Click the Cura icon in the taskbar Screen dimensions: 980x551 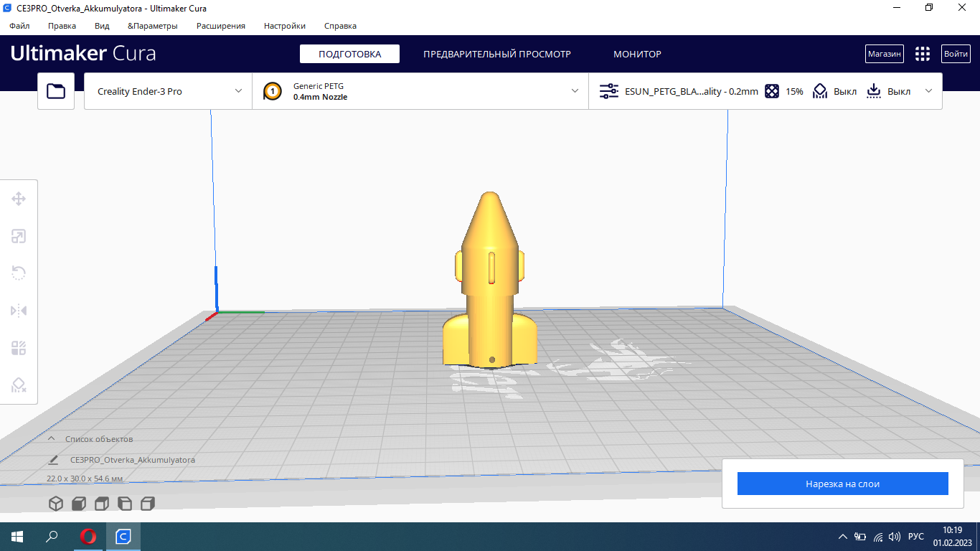coord(123,536)
